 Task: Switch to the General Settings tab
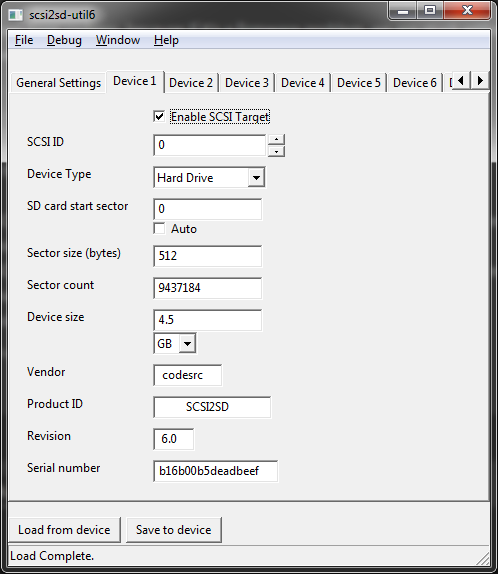59,83
